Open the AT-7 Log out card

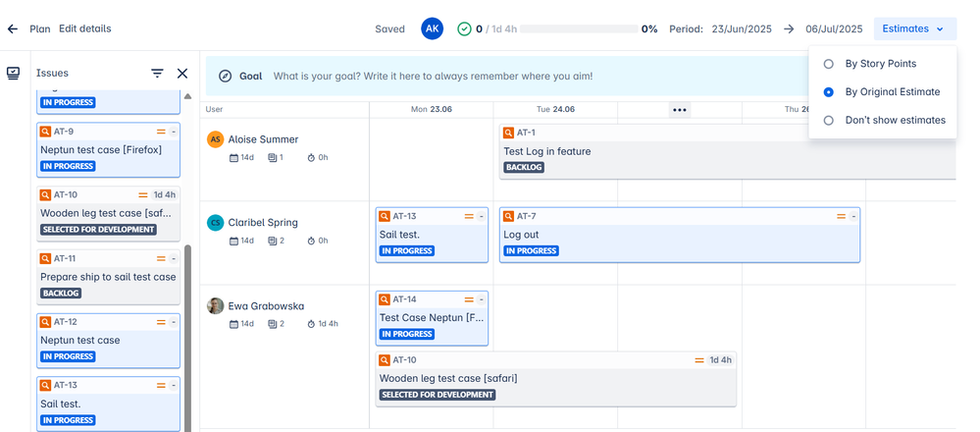(679, 235)
